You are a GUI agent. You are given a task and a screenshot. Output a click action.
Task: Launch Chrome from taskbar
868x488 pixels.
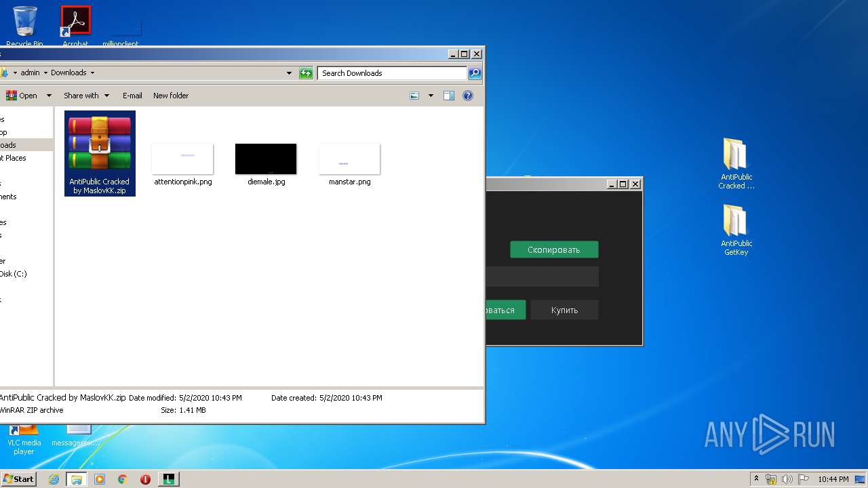click(123, 479)
